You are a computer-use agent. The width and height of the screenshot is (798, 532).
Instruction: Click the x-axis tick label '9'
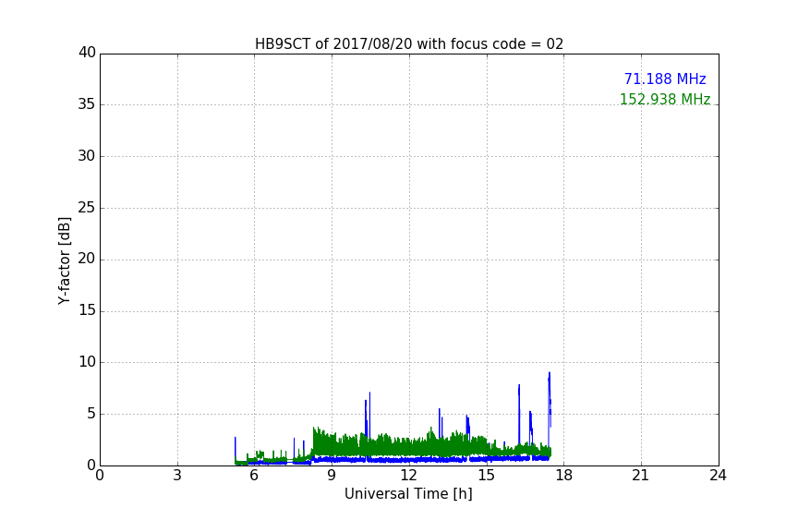pyautogui.click(x=332, y=476)
